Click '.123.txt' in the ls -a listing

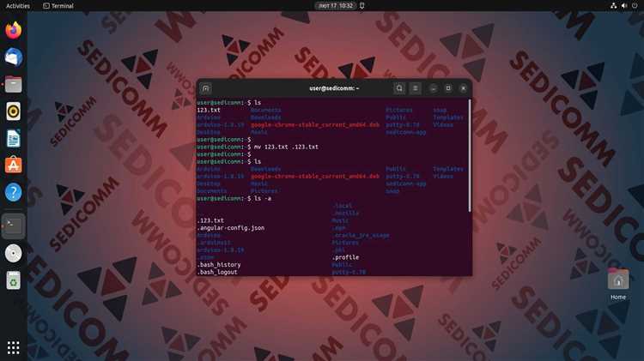tap(210, 220)
